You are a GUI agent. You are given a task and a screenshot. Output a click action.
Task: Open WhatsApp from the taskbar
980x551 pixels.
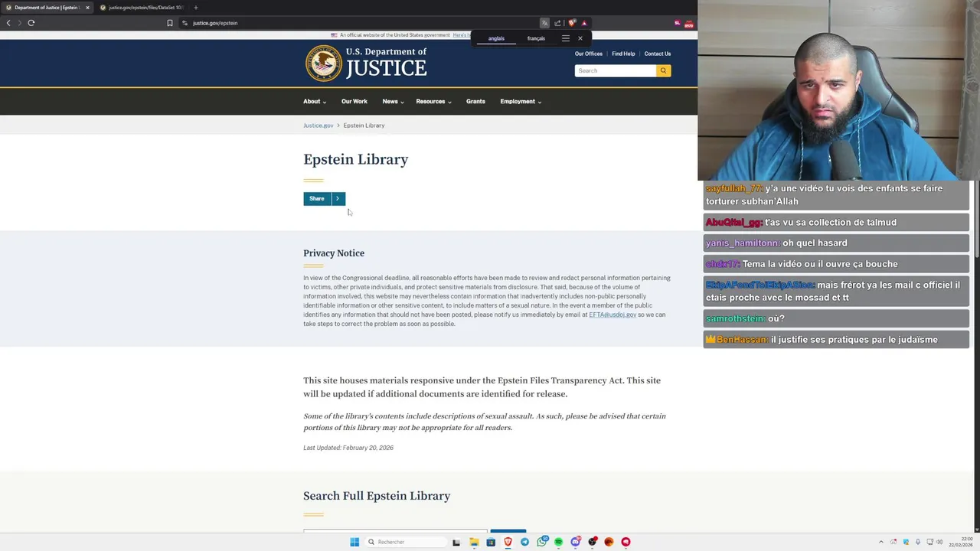click(542, 542)
